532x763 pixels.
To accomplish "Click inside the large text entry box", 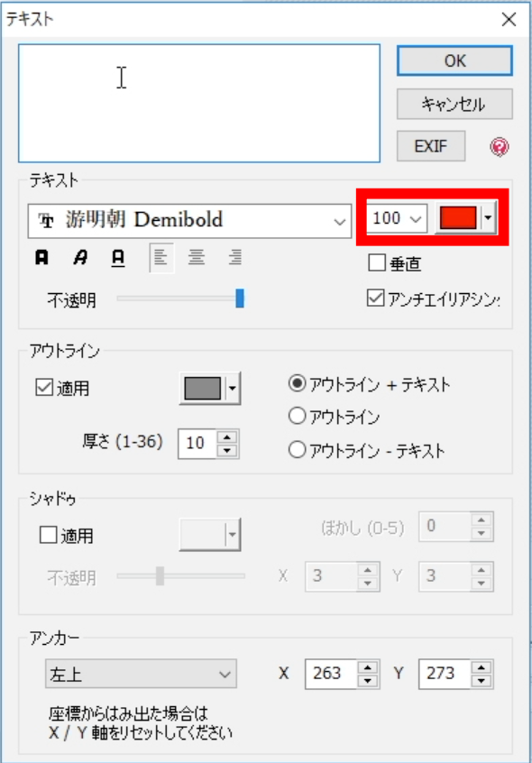I will tap(199, 103).
